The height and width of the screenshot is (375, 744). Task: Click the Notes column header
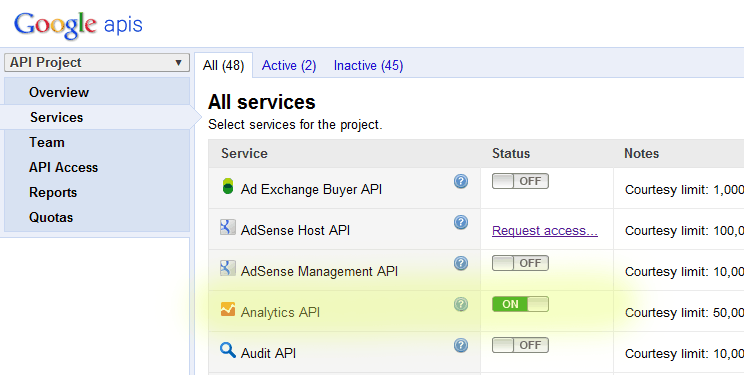tap(642, 153)
